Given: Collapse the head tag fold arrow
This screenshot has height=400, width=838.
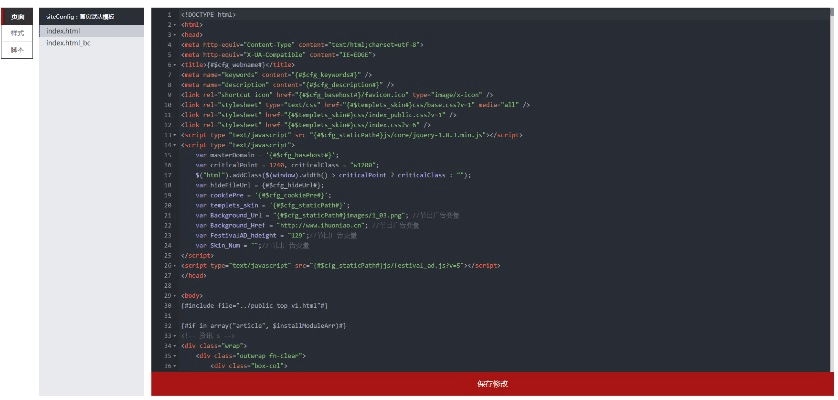Looking at the screenshot, I should click(174, 35).
